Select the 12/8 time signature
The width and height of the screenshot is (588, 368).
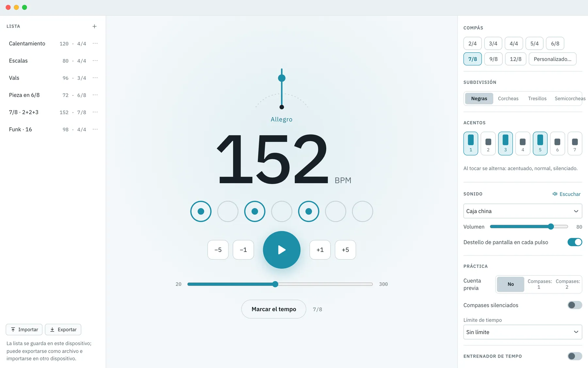(x=515, y=59)
